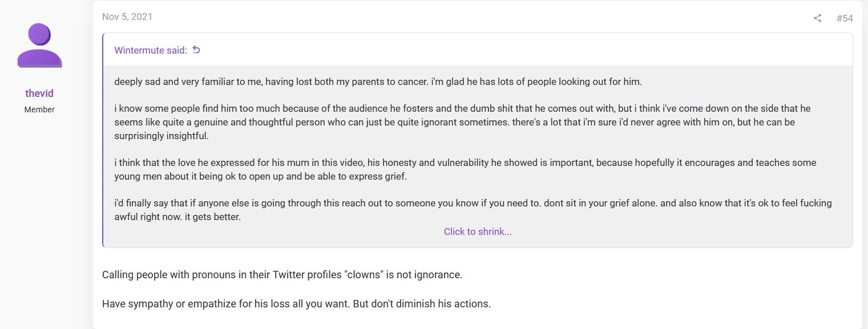Screen dimensions: 868x329
Task: Click the "Member" title under thevid
Action: (x=39, y=109)
